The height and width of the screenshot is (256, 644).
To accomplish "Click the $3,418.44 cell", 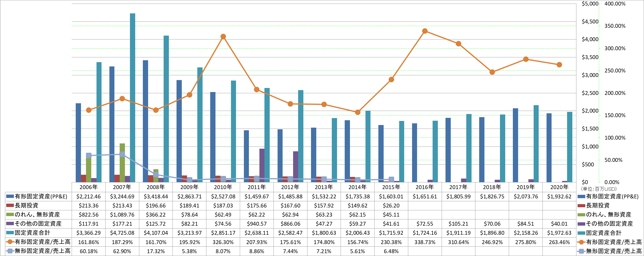I will pyautogui.click(x=156, y=196).
